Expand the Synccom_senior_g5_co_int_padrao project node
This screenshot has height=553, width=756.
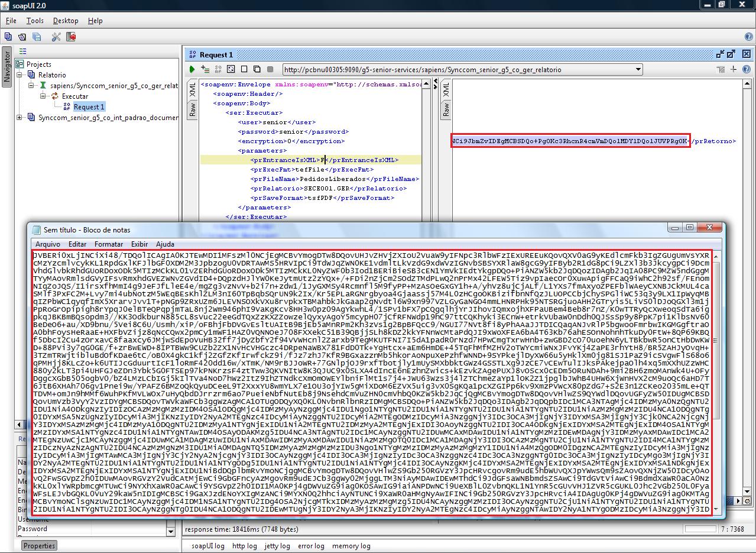pyautogui.click(x=20, y=118)
